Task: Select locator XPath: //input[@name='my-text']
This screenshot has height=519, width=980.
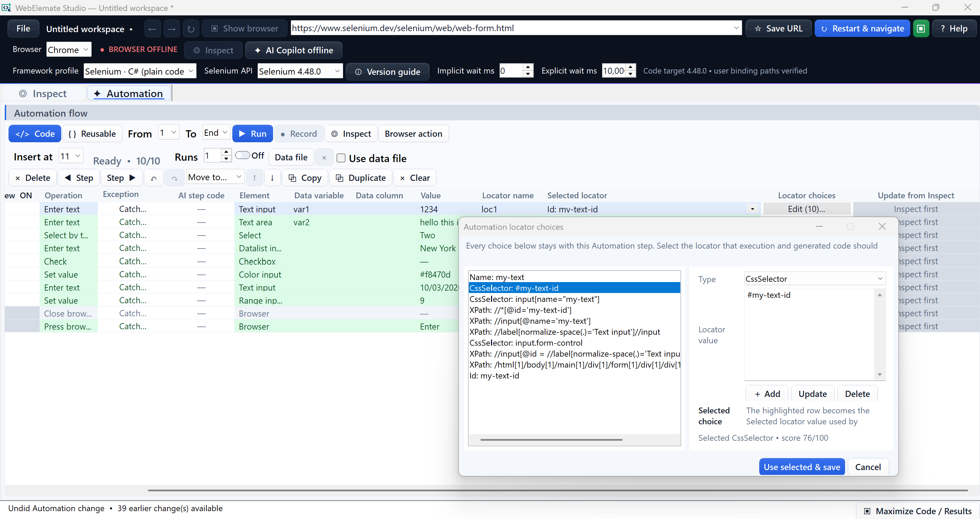Action: [x=574, y=321]
